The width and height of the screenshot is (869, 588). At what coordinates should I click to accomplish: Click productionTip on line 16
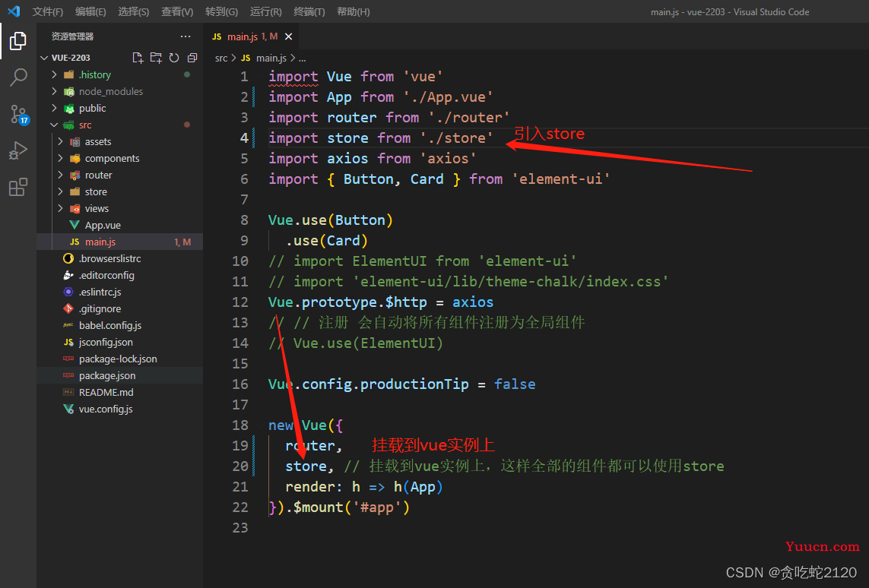(x=414, y=384)
